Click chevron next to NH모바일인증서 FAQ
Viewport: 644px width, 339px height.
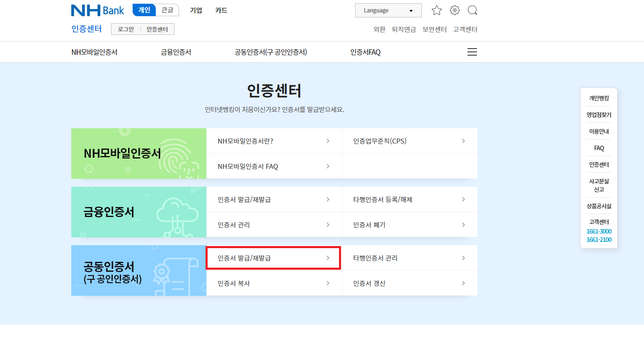pyautogui.click(x=328, y=166)
